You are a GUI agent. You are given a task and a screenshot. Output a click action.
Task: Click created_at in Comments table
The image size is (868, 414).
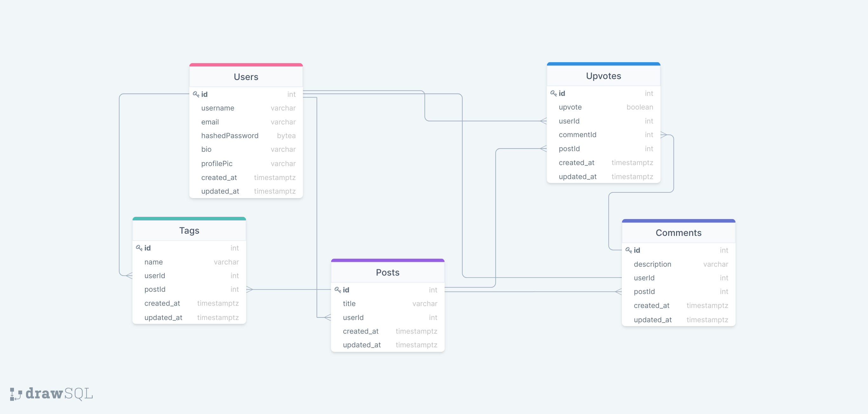pos(678,306)
